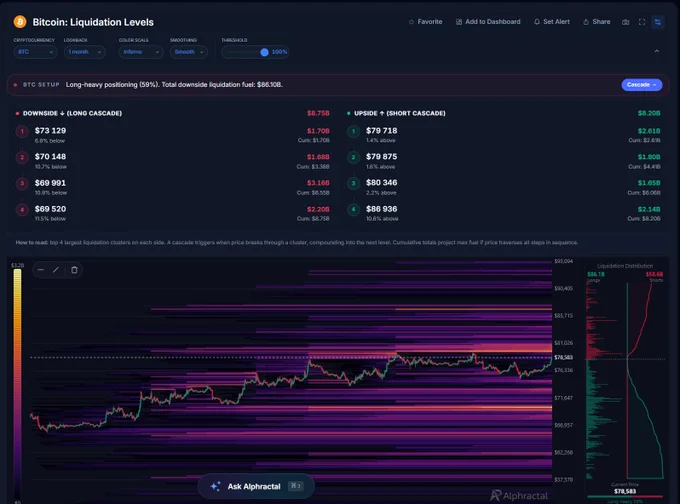Click downside level 2 number badge

(22, 157)
